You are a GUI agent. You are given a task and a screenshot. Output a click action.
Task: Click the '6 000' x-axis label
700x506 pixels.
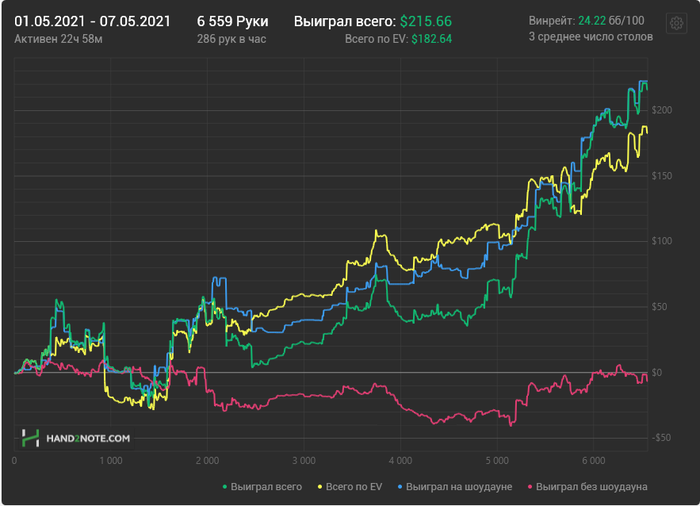[x=594, y=460]
